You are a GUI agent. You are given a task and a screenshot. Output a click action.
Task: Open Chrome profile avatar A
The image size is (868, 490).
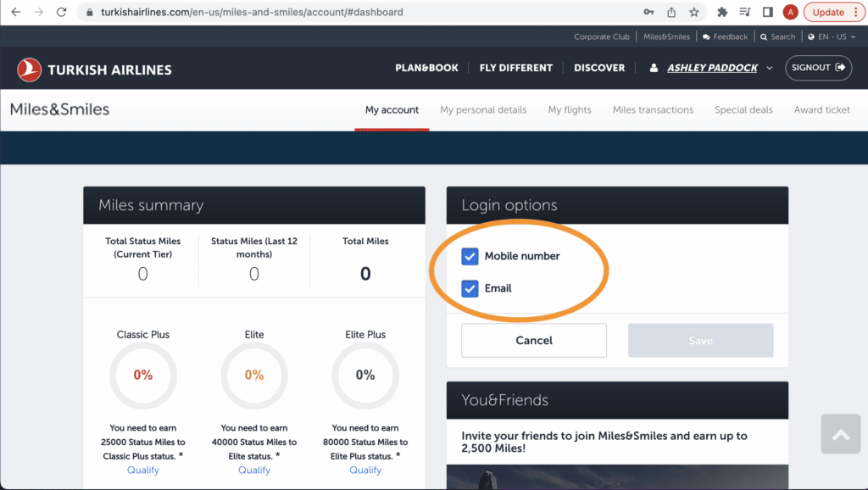point(791,12)
